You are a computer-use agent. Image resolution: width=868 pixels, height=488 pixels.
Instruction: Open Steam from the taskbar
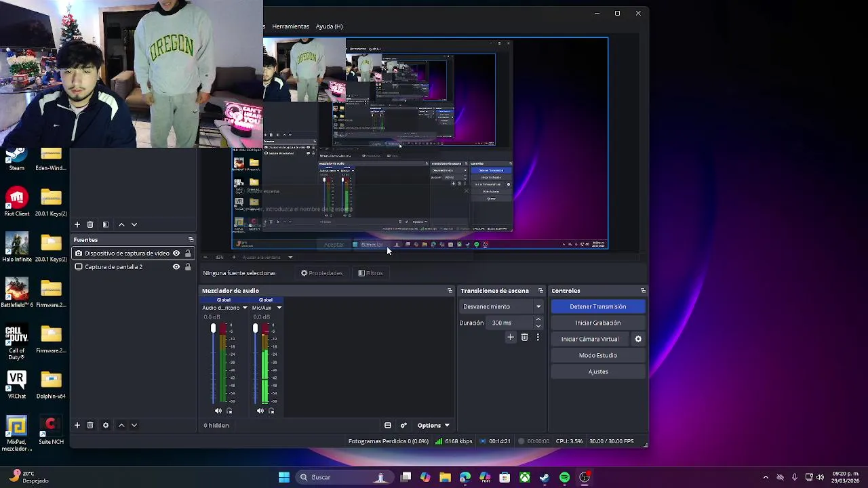click(x=545, y=477)
